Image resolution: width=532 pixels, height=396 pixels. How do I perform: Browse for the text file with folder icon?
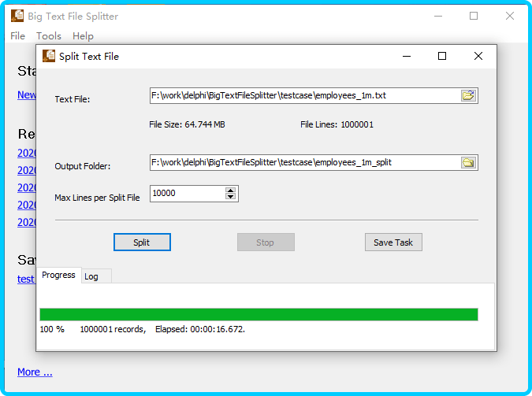point(469,96)
